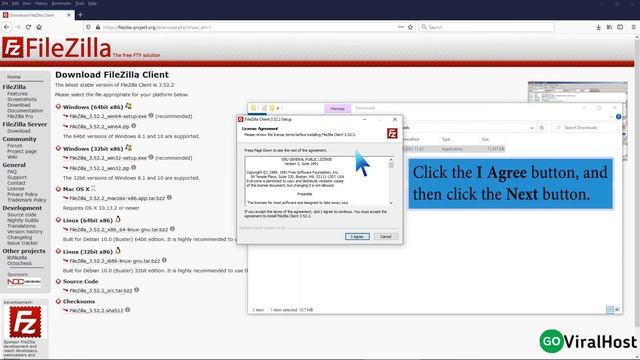Download FileZilla_3.52.2_src.tar.bz2 source code
Viewport: 640px width, 360px height.
(x=101, y=291)
